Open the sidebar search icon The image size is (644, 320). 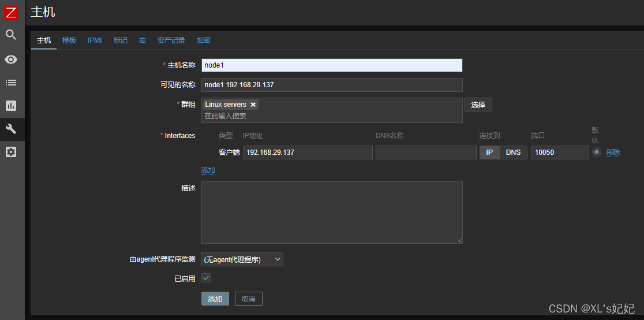pos(11,35)
